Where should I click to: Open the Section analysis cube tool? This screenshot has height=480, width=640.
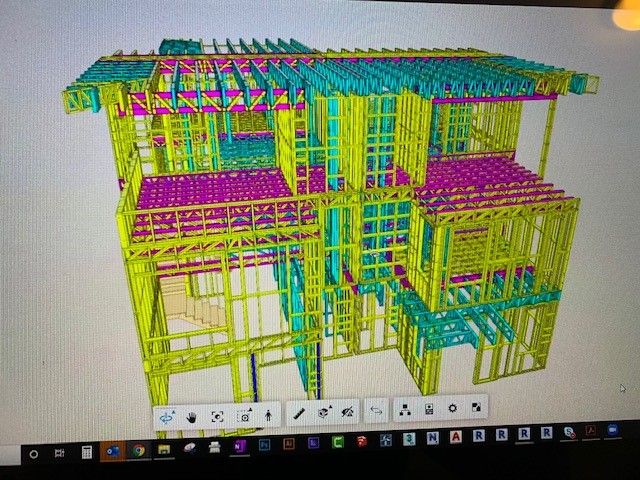tap(324, 413)
